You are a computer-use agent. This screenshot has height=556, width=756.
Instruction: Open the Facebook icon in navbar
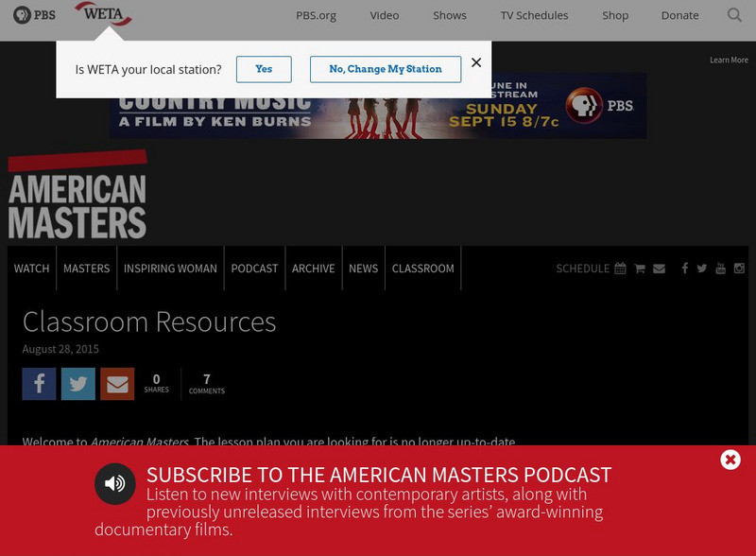684,268
